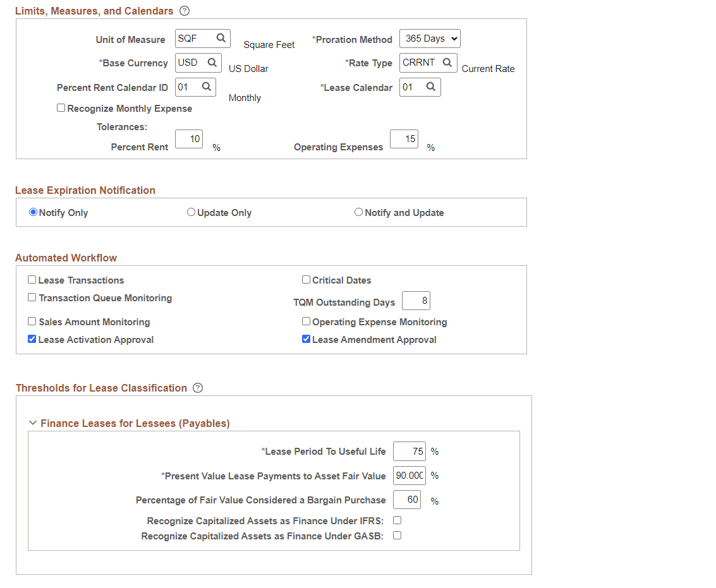Open the Percent Rent Calendar ID lookup
Viewport: 716px width, 588px height.
tap(206, 87)
